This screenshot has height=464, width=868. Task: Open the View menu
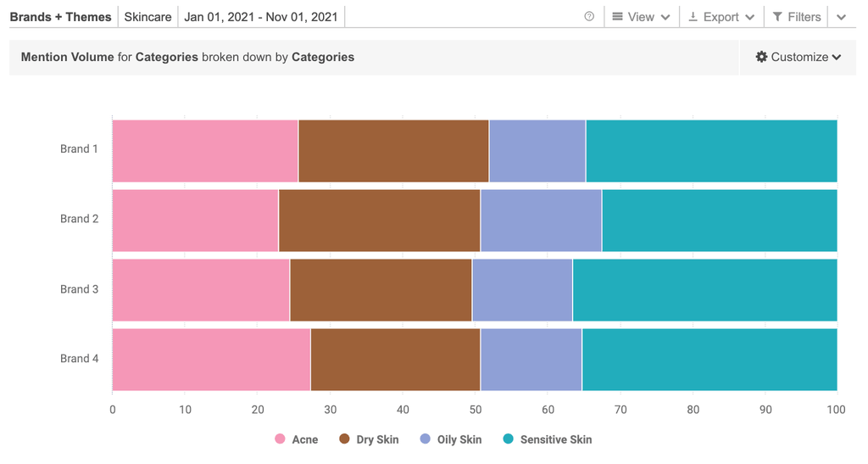(641, 17)
